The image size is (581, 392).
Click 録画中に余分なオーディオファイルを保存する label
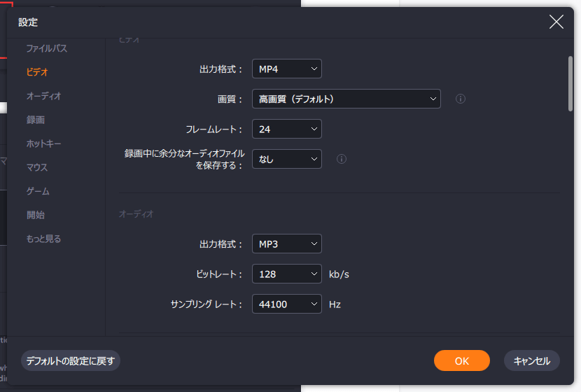pos(185,160)
